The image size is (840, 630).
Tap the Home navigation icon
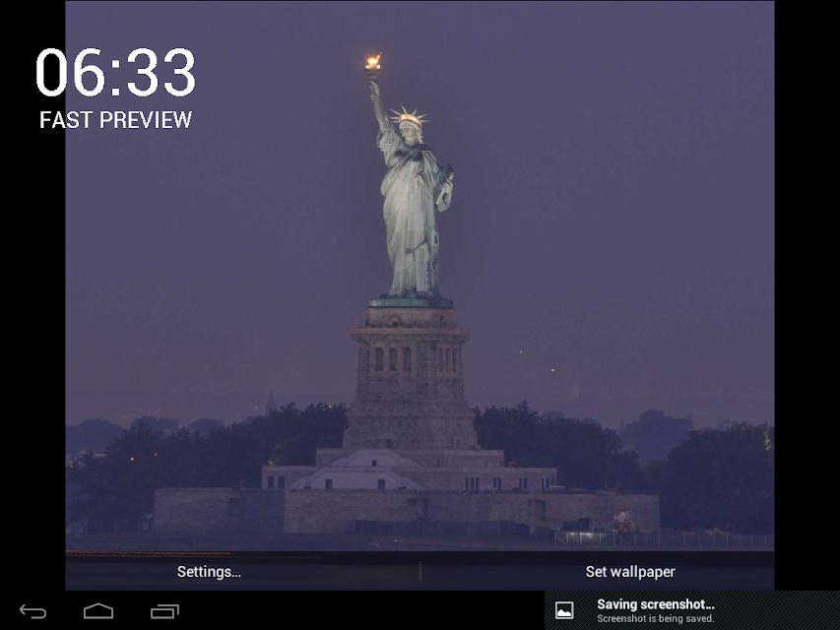tap(98, 611)
